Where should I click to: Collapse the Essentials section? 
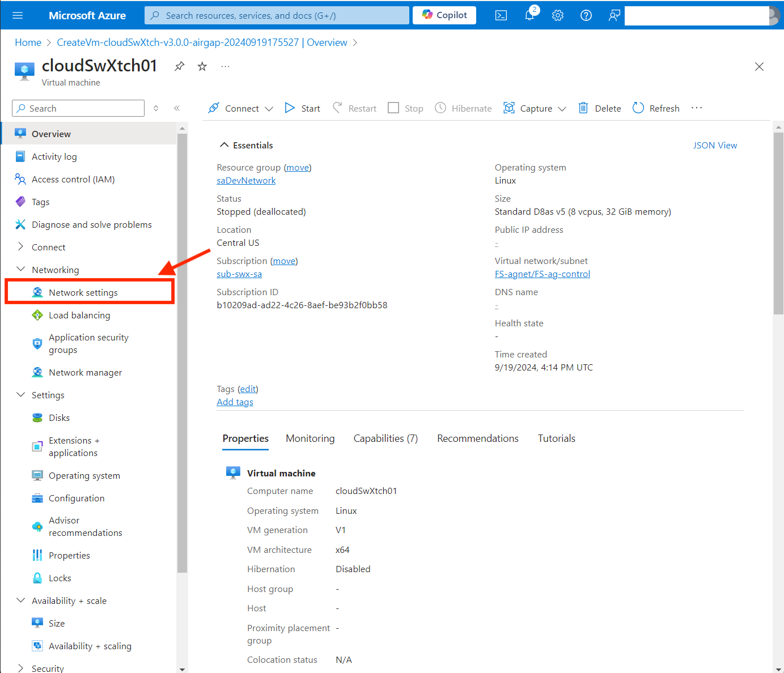[x=224, y=144]
